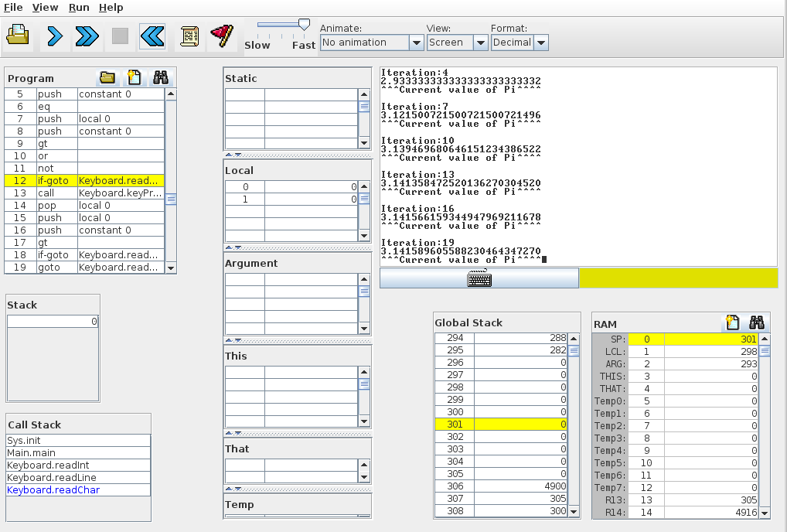Viewport: 787px width, 532px height.
Task: Open the Run menu
Action: (x=79, y=7)
